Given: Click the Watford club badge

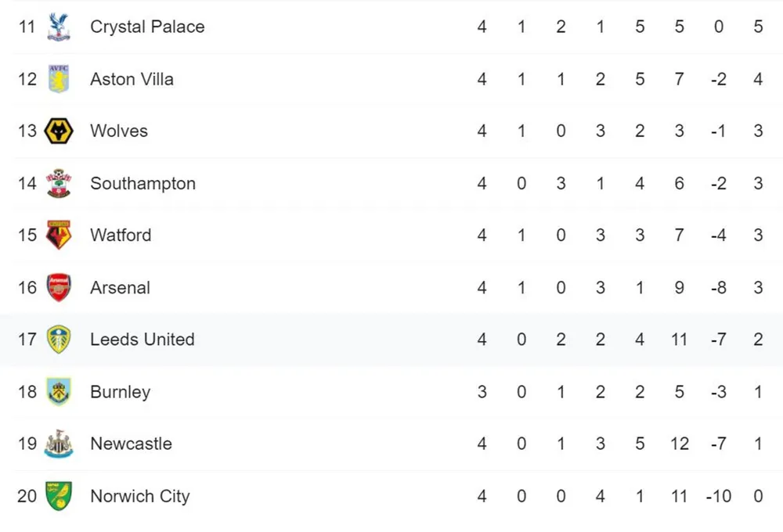Looking at the screenshot, I should (x=59, y=235).
